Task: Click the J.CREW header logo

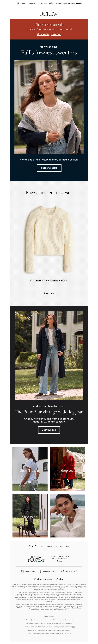Action: point(49,14)
